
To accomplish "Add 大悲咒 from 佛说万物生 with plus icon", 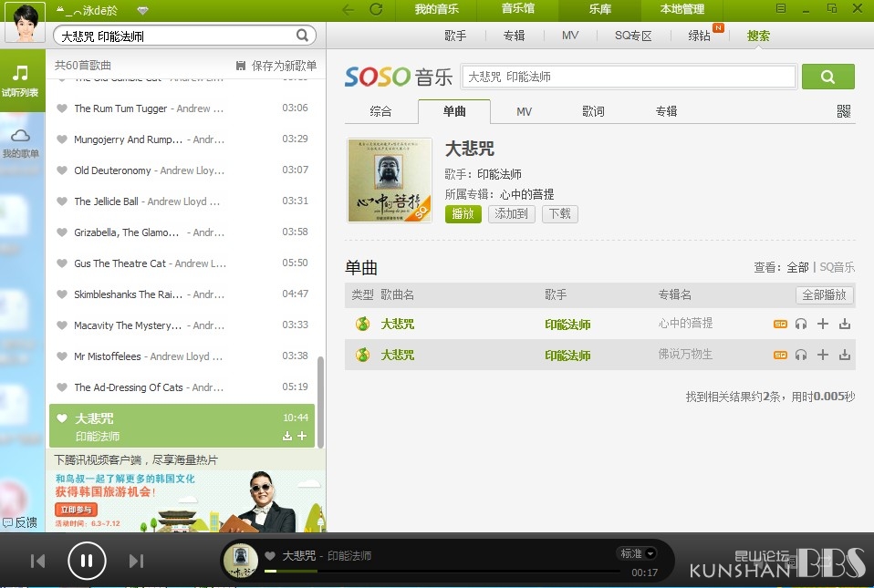I will pos(823,355).
